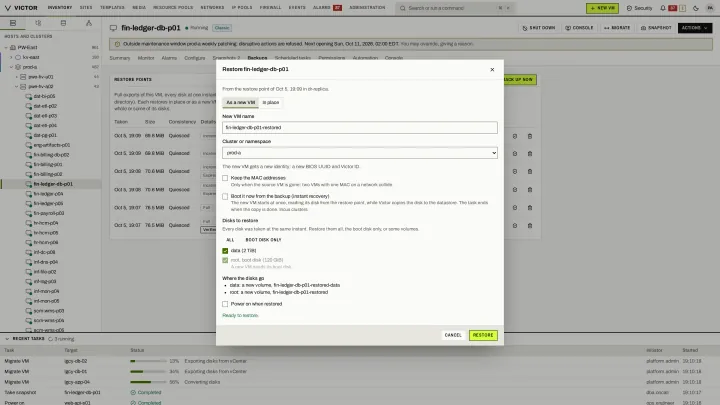Click restore icon for first 70.6 MiB row
720x405 pixels.
click(x=515, y=171)
